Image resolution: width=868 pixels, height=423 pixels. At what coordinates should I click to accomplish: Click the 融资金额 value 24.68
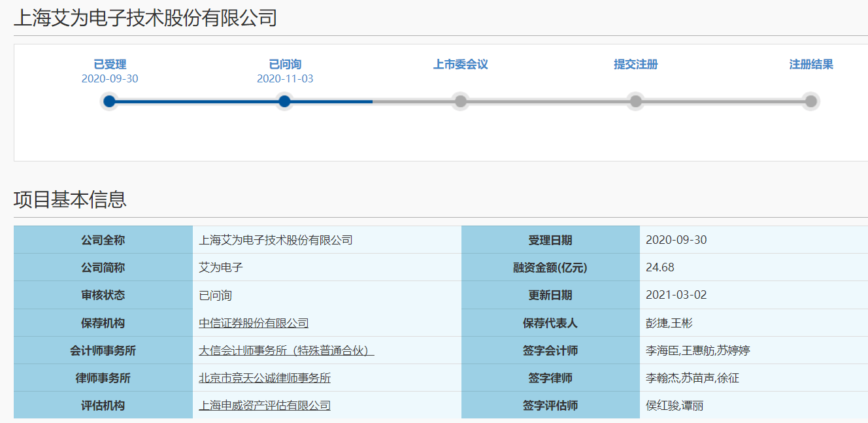click(659, 267)
